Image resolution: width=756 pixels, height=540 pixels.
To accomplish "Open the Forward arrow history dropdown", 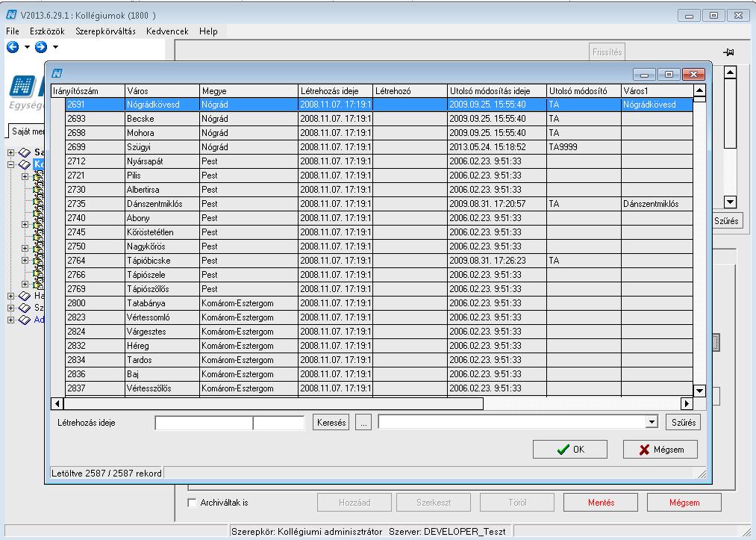I will coord(55,47).
